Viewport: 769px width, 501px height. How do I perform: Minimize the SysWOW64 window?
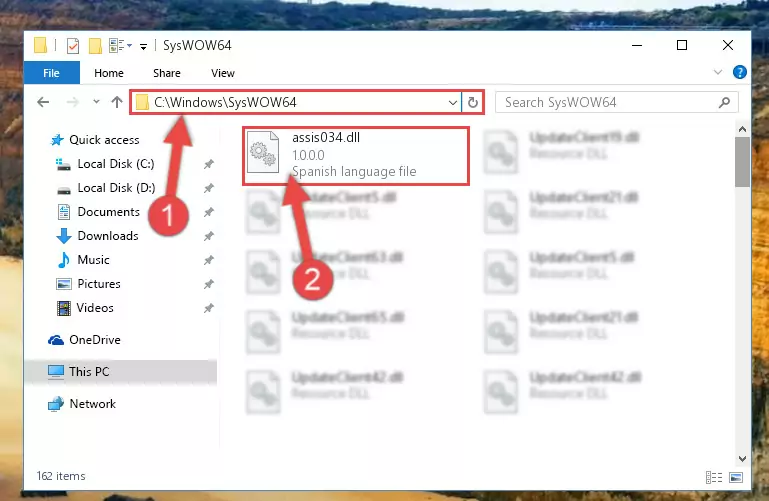pos(637,45)
